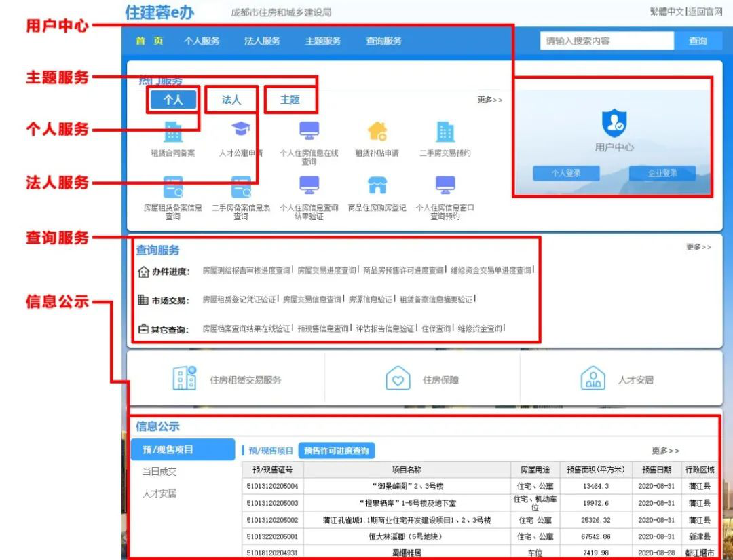733x560 pixels.
Task: Go to 首页 in the navigation bar
Action: [149, 41]
